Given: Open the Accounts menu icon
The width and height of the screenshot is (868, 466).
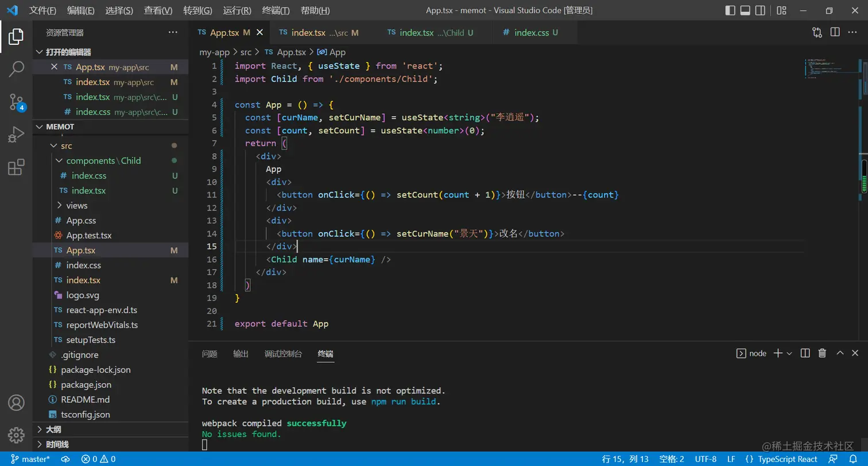Looking at the screenshot, I should pyautogui.click(x=16, y=403).
